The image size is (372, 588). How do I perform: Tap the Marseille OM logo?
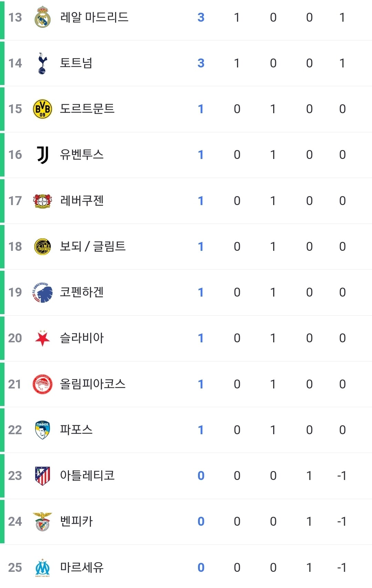[x=42, y=568]
